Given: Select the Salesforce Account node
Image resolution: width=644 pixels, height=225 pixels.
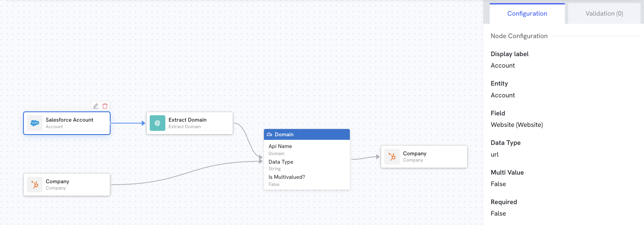Looking at the screenshot, I should click(x=67, y=123).
